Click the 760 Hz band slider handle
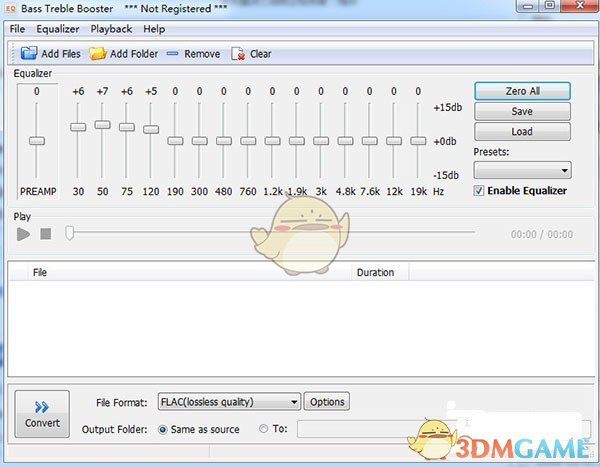This screenshot has width=600, height=467. tap(248, 141)
